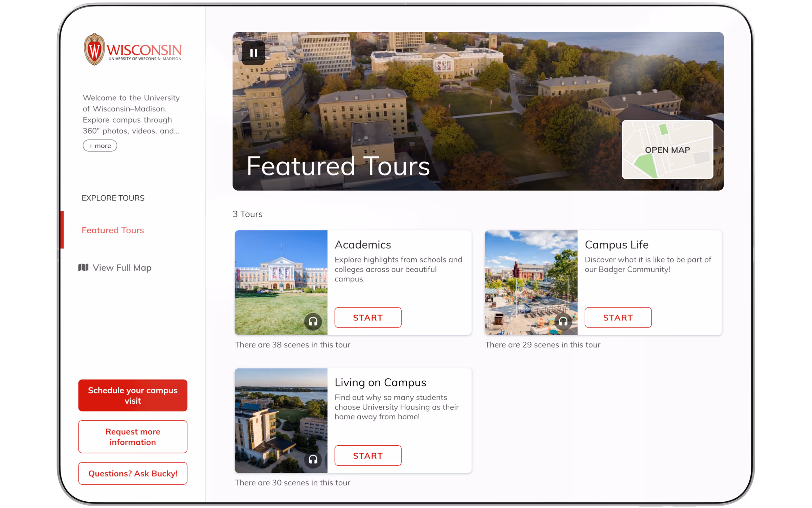The height and width of the screenshot is (508, 812).
Task: Start the Academics tour
Action: (x=368, y=317)
